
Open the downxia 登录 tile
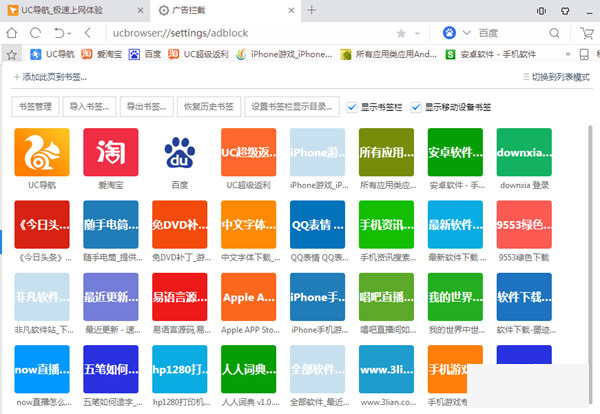(x=524, y=152)
